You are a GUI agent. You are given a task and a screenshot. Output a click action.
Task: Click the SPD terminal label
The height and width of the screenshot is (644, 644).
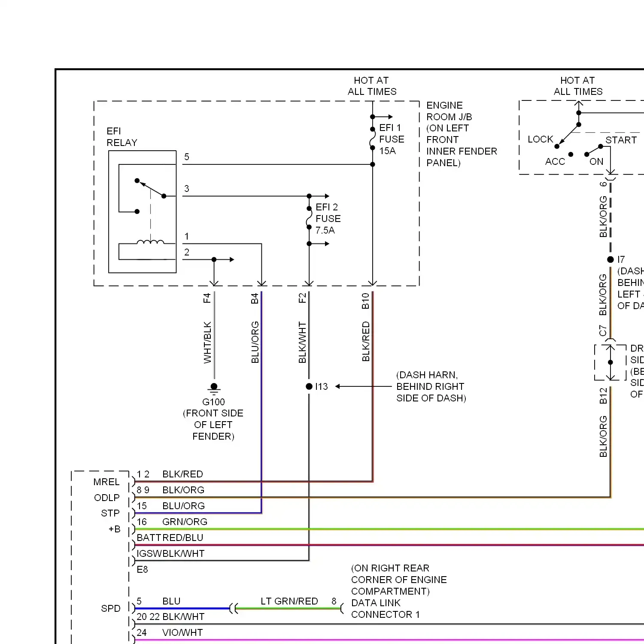click(x=111, y=608)
